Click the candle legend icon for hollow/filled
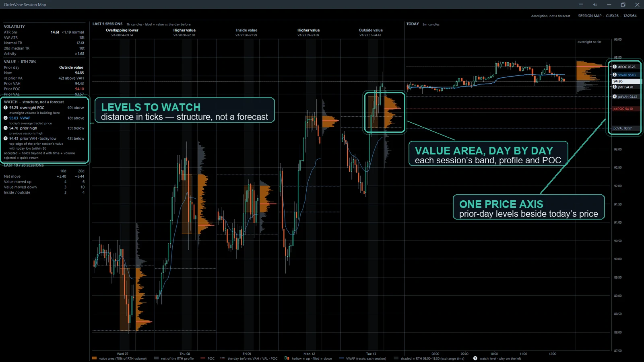Viewport: 644px width, 362px height. coord(287,358)
